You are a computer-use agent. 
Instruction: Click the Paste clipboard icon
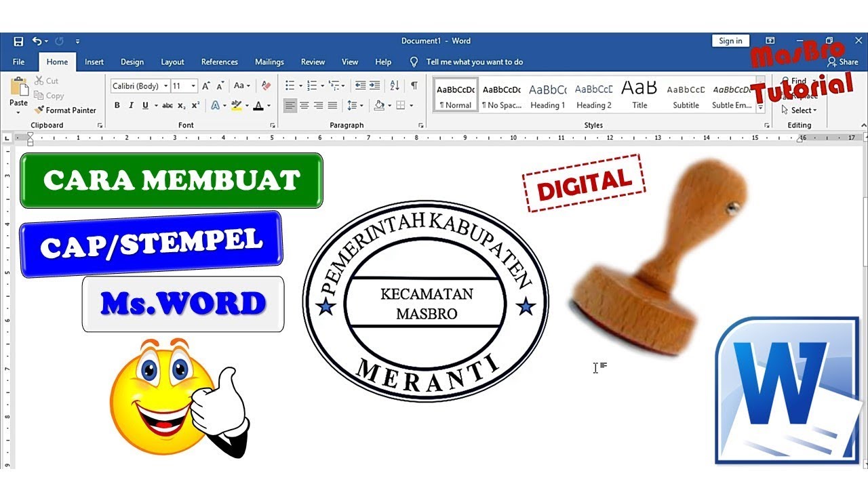coord(18,87)
